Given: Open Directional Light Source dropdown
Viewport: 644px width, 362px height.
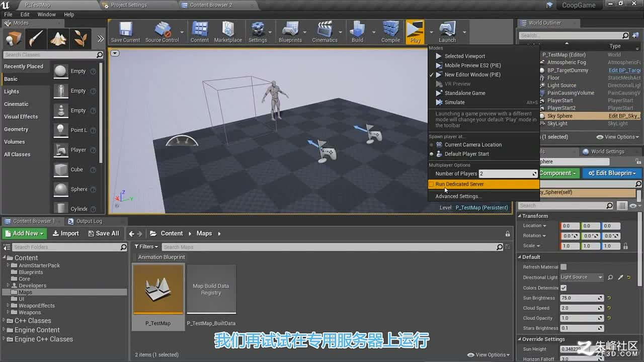Looking at the screenshot, I should point(582,277).
